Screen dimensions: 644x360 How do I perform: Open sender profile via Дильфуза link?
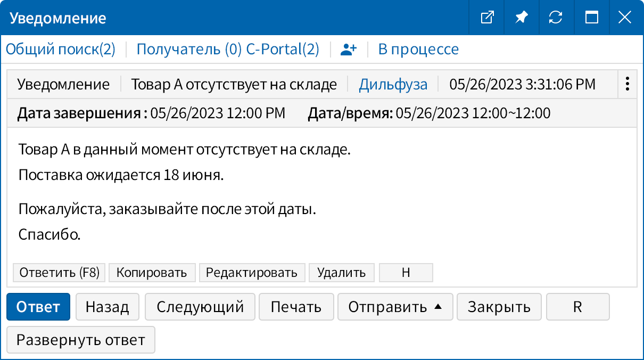(x=392, y=84)
